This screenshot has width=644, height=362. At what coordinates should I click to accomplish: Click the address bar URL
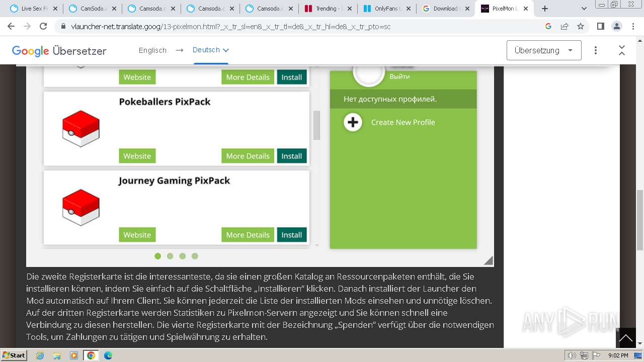click(230, 27)
